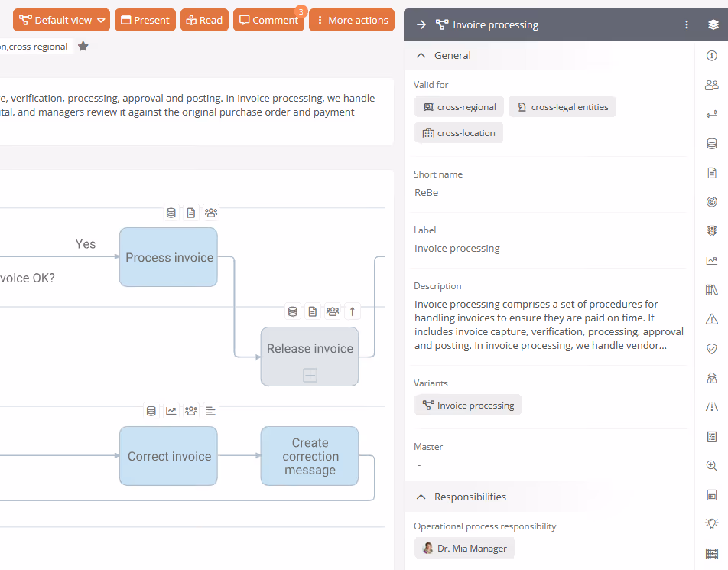Open the detective figure icon in the sidebar
Image resolution: width=728 pixels, height=570 pixels.
pyautogui.click(x=711, y=378)
